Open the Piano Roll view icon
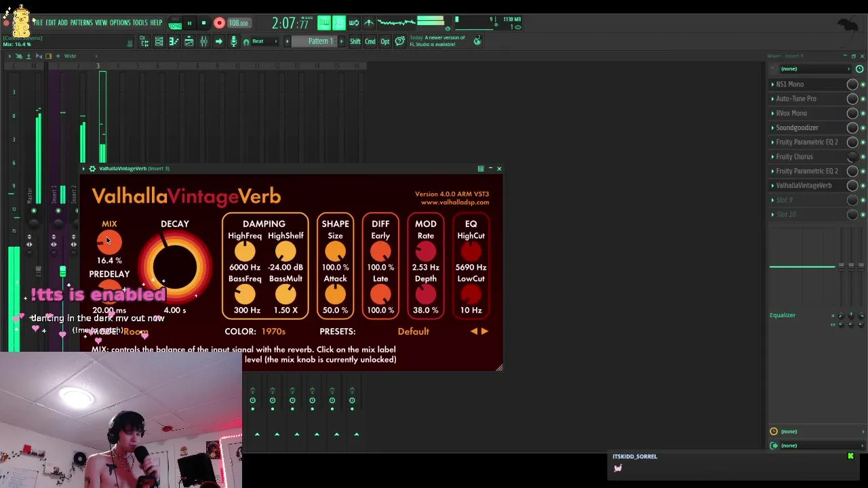Screen dimensions: 868x488 click(x=174, y=42)
